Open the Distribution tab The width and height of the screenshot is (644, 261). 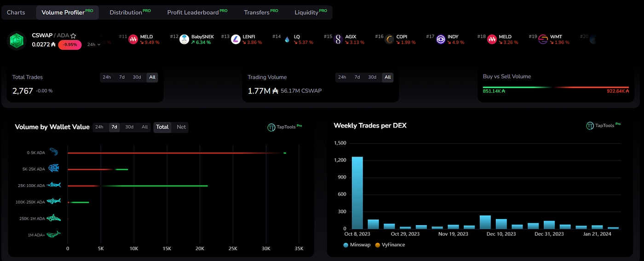[x=131, y=12]
